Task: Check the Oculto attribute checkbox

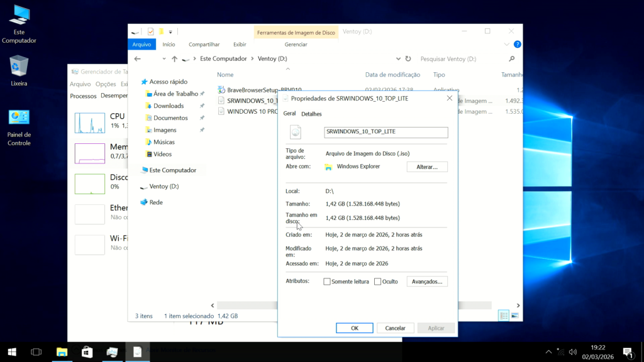Action: tap(378, 282)
